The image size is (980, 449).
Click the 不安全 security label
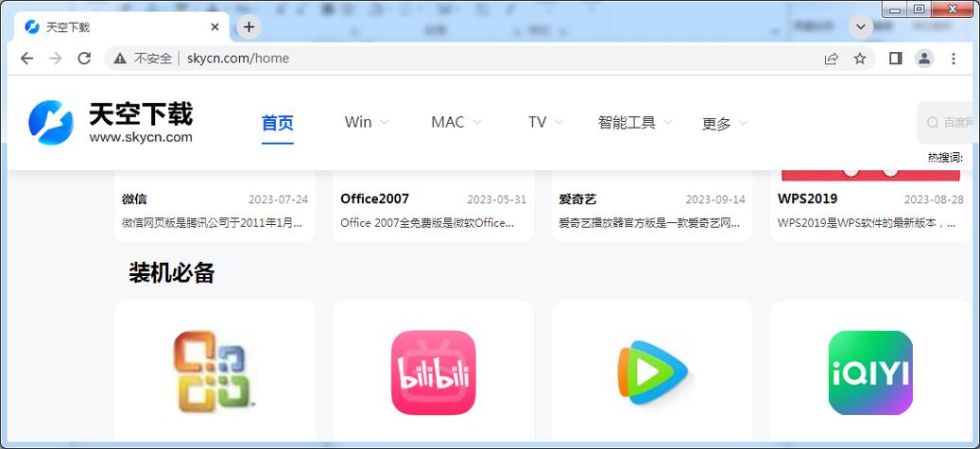[153, 59]
